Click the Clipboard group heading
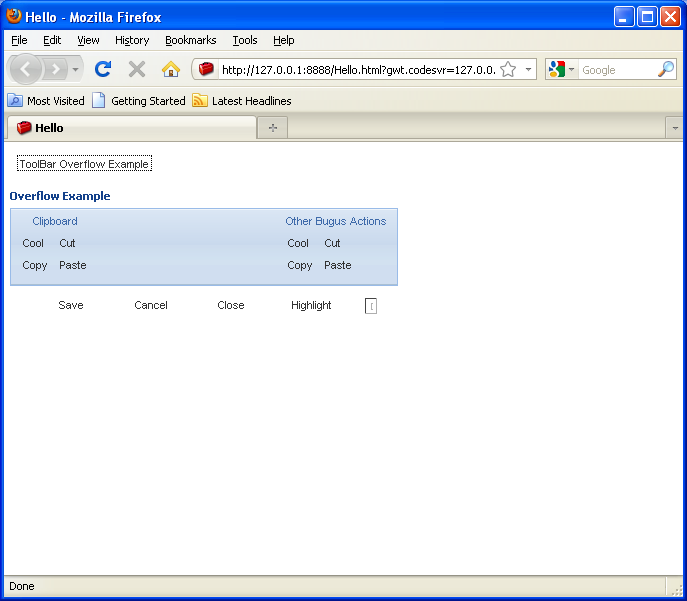This screenshot has height=601, width=687. [x=55, y=221]
